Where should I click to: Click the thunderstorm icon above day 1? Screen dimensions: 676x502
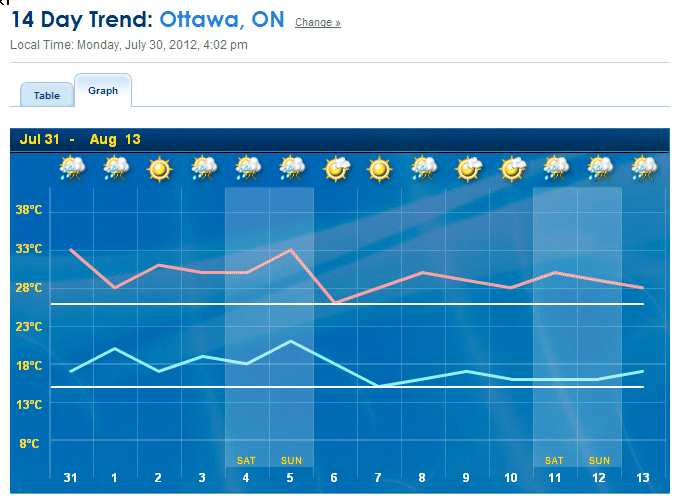116,169
